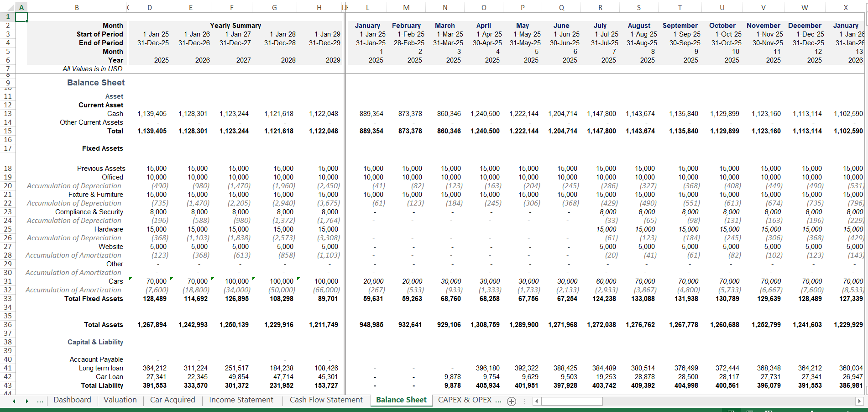Click the Accaount Payable label

click(96, 359)
